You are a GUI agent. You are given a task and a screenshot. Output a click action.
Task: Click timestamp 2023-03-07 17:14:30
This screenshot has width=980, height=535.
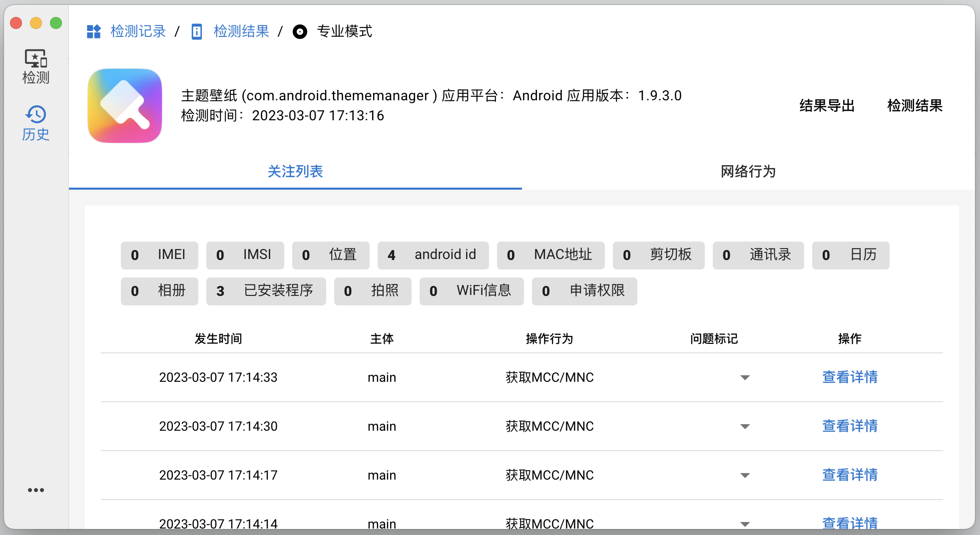[218, 426]
